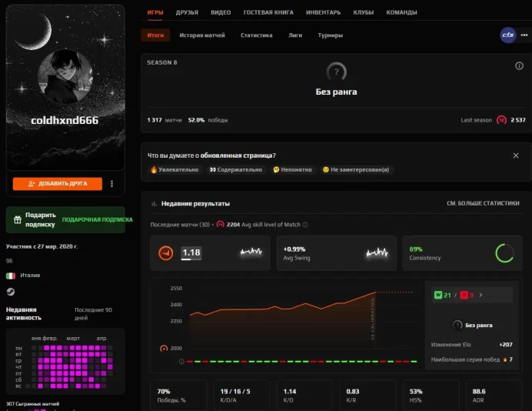Open СМ. БОЛЬШЕ СТАТИСТИКИ link
Image resolution: width=532 pixels, height=411 pixels.
[483, 203]
